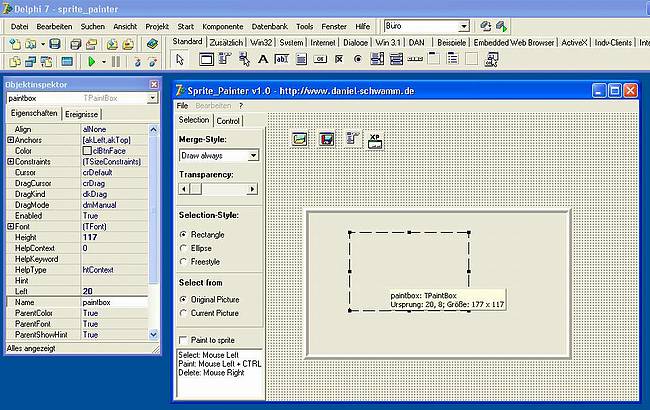Viewport: 650px width, 410px height.
Task: Open the dropdown arrow beside Run
Action: click(104, 62)
